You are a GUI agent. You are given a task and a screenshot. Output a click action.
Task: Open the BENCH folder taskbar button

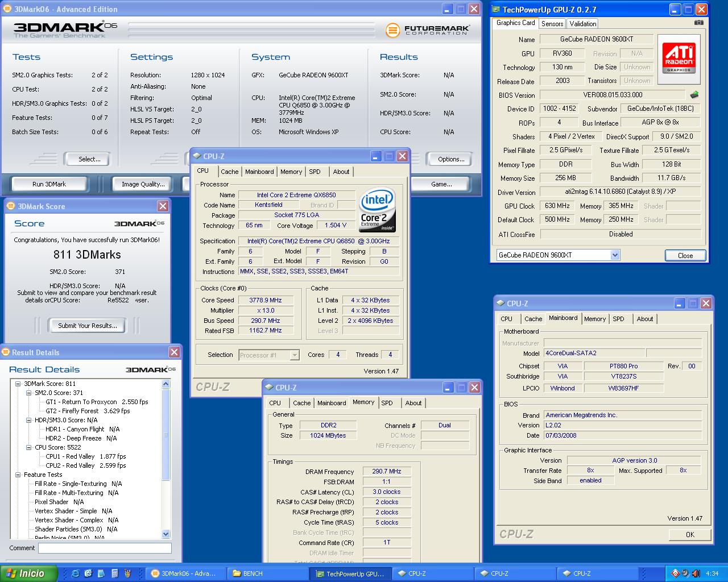point(267,573)
